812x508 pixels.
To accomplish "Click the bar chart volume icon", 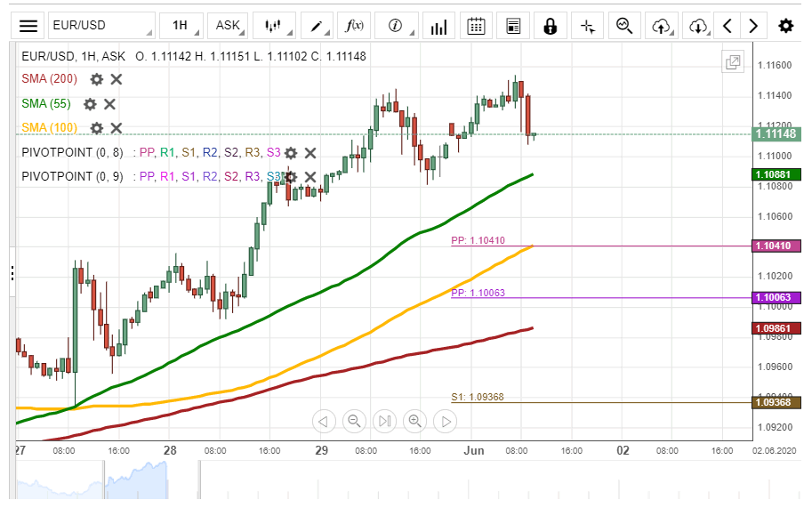I will 438,26.
